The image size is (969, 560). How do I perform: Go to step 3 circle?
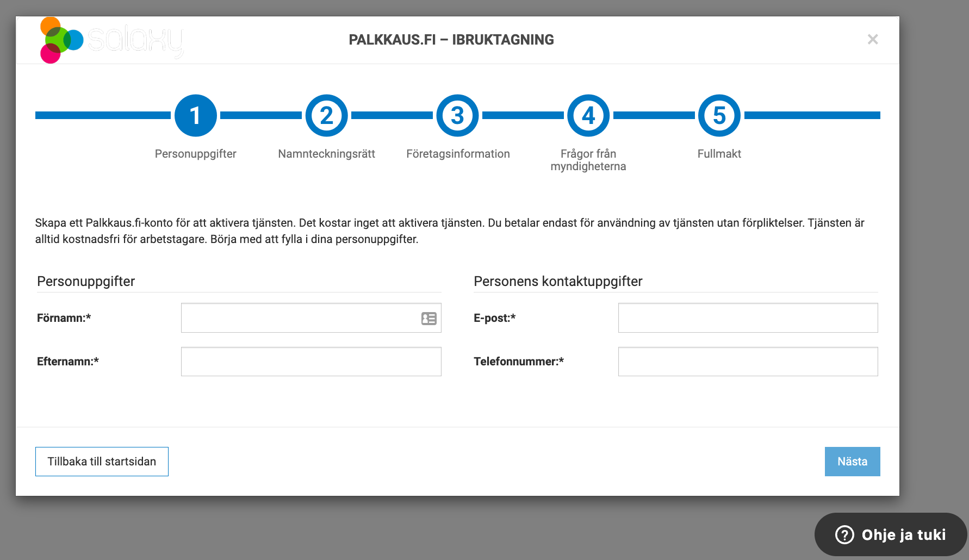(457, 115)
